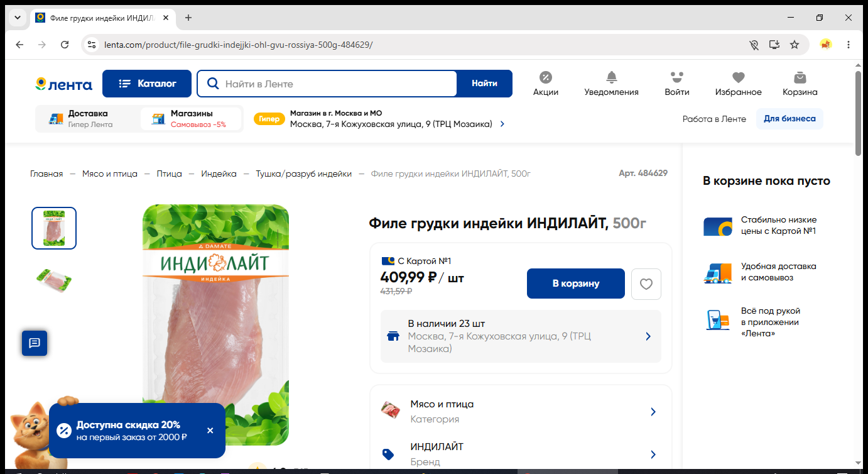The width and height of the screenshot is (868, 474).
Task: Click the Для бизнеса button
Action: click(x=789, y=119)
